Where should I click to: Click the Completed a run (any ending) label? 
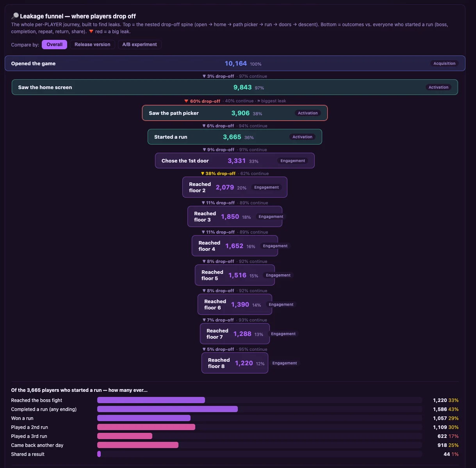(x=44, y=409)
